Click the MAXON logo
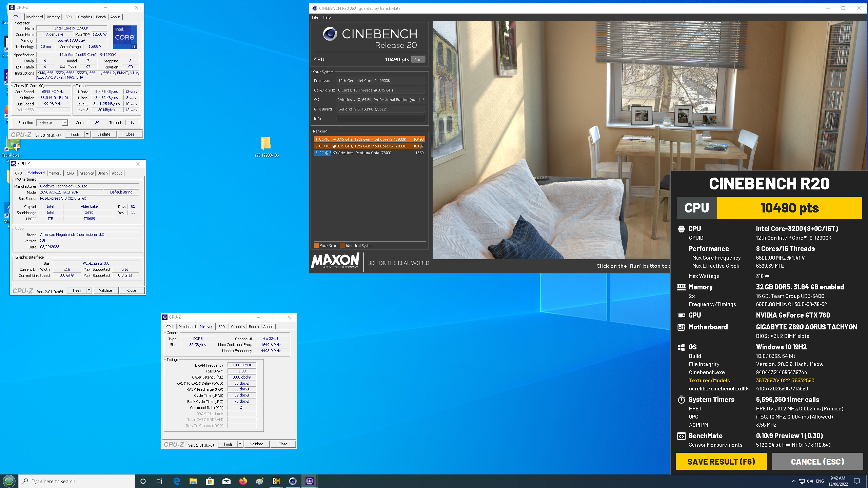This screenshot has width=868, height=488. [335, 261]
